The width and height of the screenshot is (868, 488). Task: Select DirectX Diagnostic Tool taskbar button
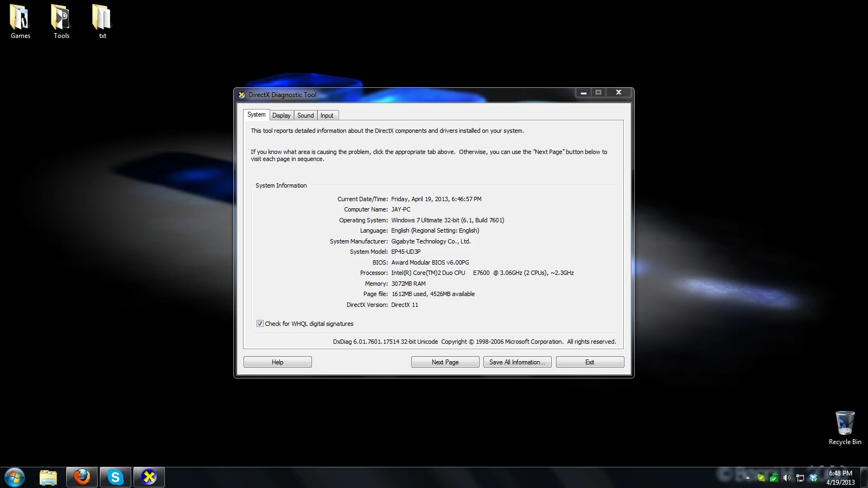[x=149, y=477]
